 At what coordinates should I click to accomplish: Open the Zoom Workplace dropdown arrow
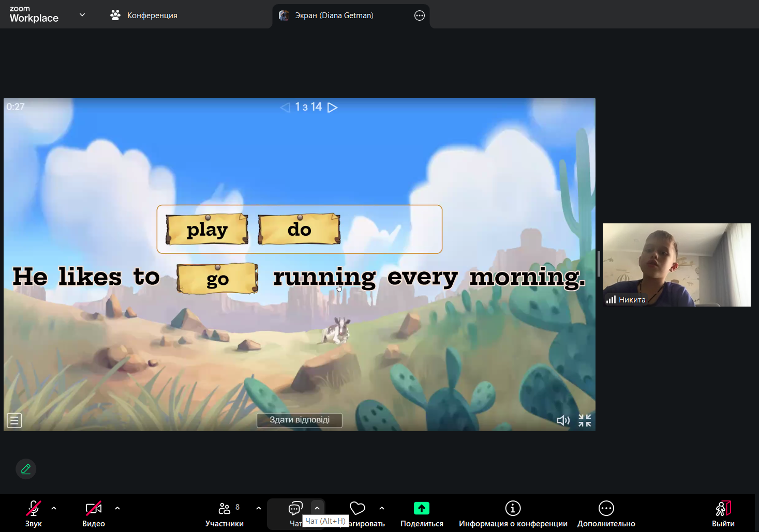(82, 15)
